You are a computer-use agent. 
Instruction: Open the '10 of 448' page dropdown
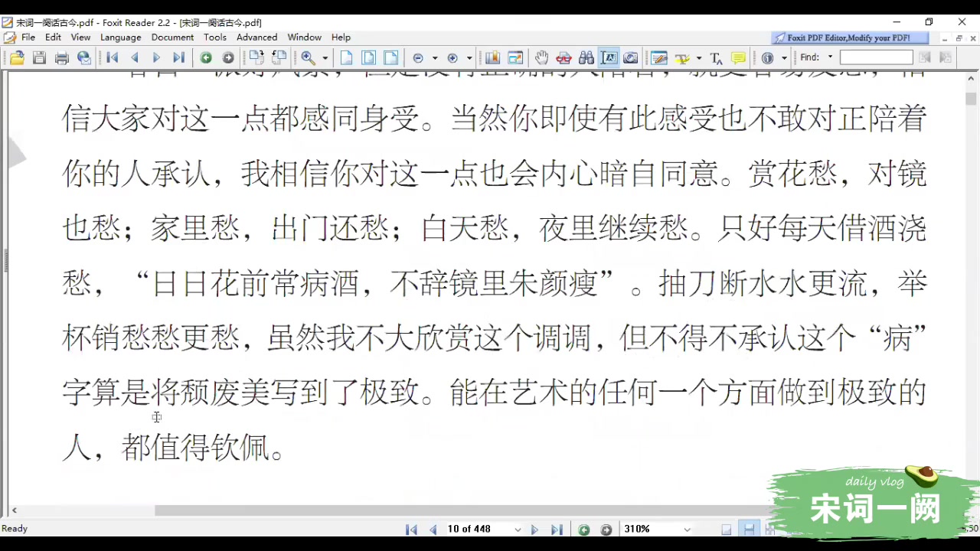click(x=518, y=530)
